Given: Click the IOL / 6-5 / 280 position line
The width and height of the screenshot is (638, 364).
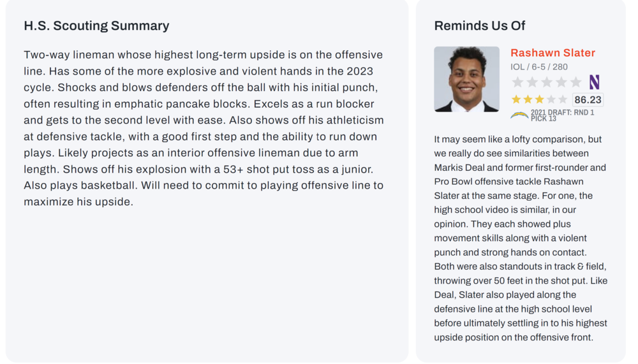Looking at the screenshot, I should [538, 67].
